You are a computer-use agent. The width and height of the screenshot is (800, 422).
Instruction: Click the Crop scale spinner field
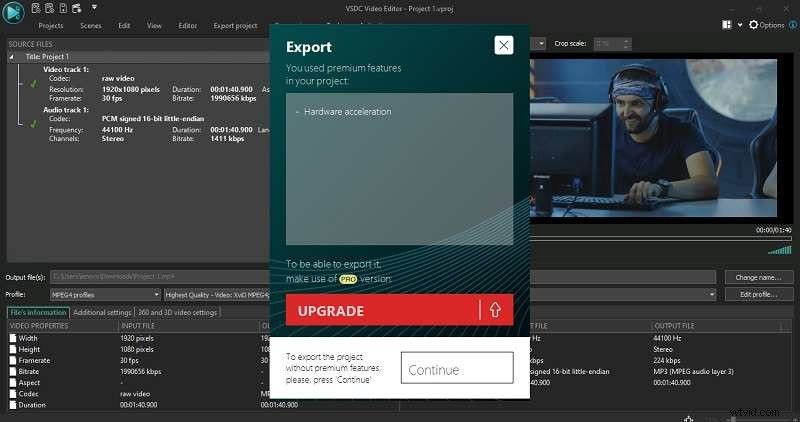(613, 44)
